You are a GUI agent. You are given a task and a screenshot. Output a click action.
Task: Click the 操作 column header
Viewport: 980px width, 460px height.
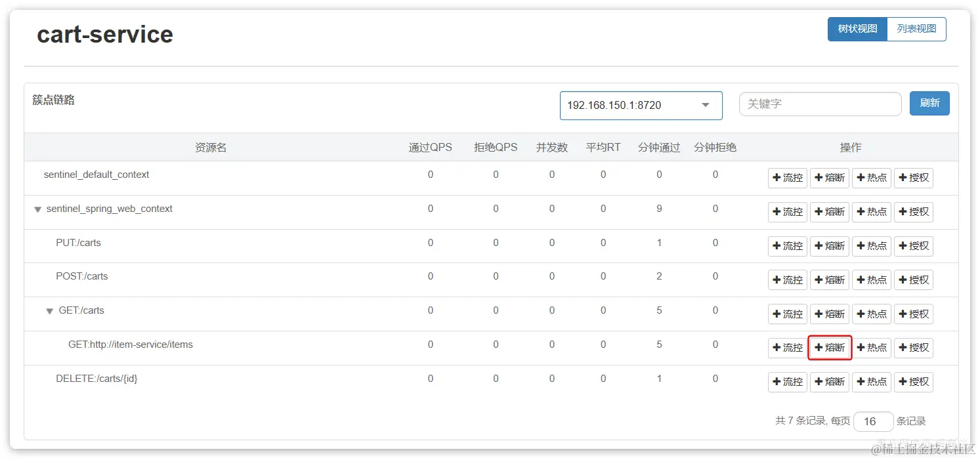coord(851,148)
